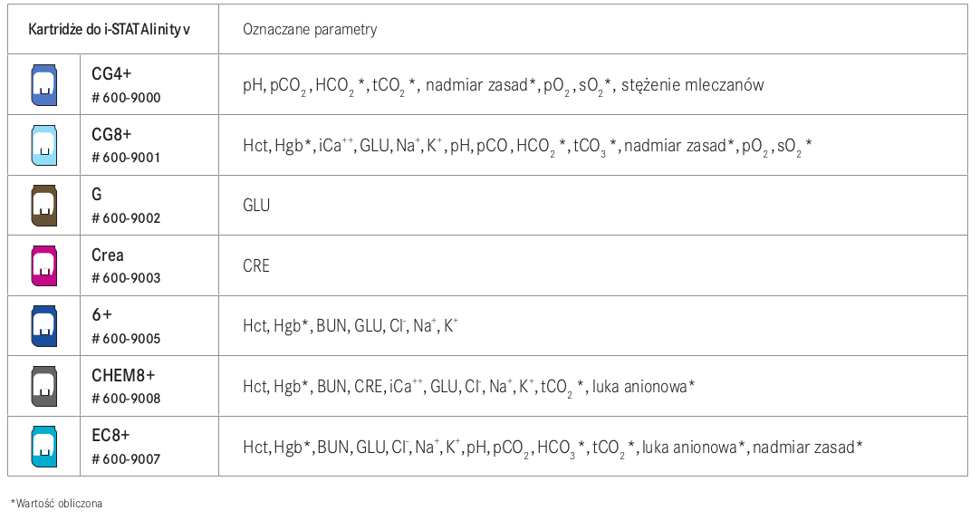This screenshot has height=520, width=980.
Task: Click the CHEM8+ # 600-9008 label
Action: pos(126,386)
